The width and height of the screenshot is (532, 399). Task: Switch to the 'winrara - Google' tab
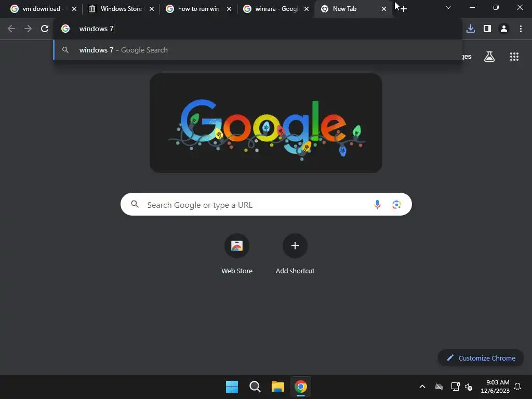tap(276, 9)
